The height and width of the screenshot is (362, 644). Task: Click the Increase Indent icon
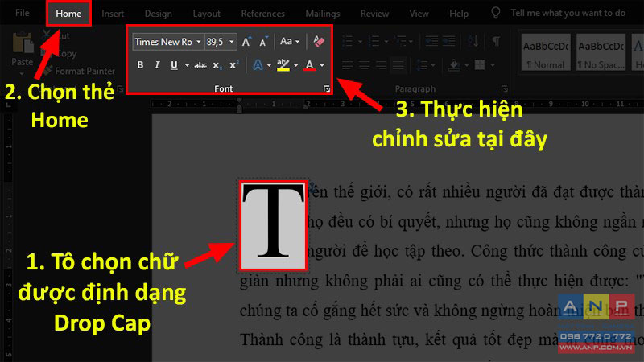coord(449,41)
